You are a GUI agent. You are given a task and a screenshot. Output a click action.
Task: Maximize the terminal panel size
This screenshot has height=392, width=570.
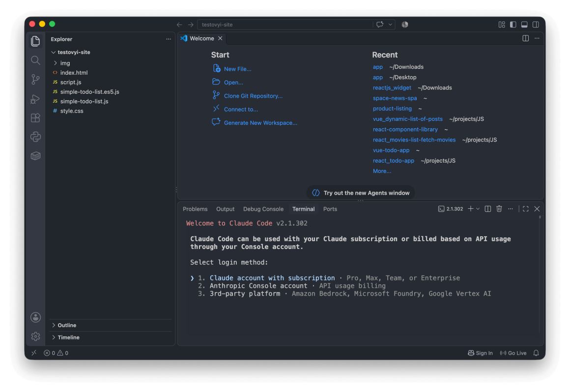tap(526, 209)
